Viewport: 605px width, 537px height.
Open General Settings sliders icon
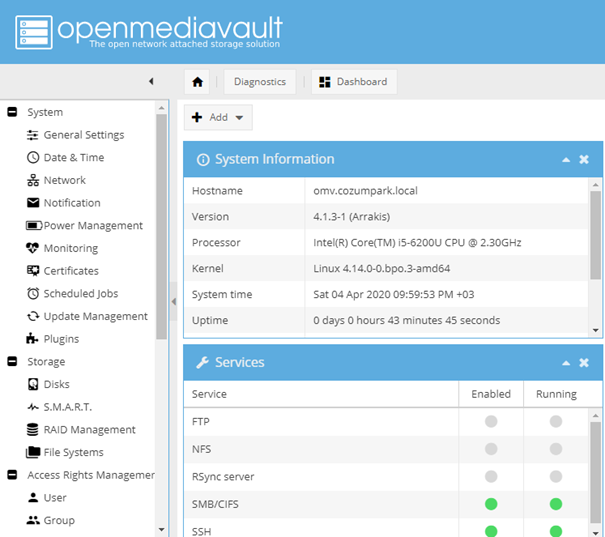33,135
